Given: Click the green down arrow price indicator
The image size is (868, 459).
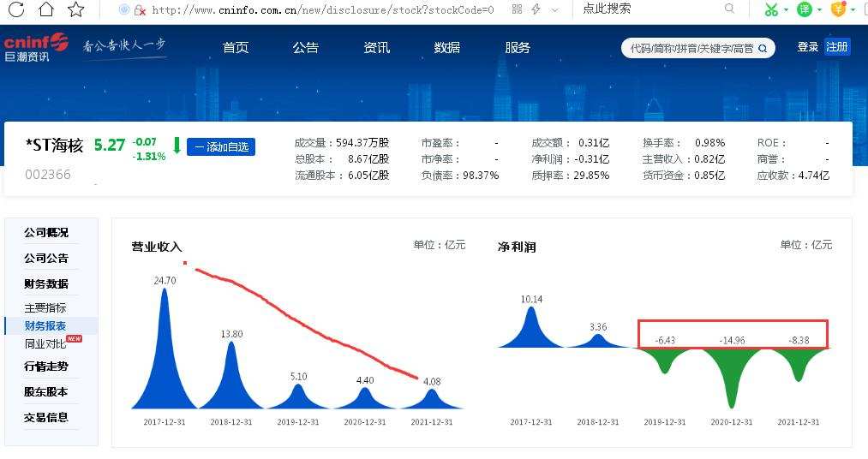Looking at the screenshot, I should pos(177,146).
